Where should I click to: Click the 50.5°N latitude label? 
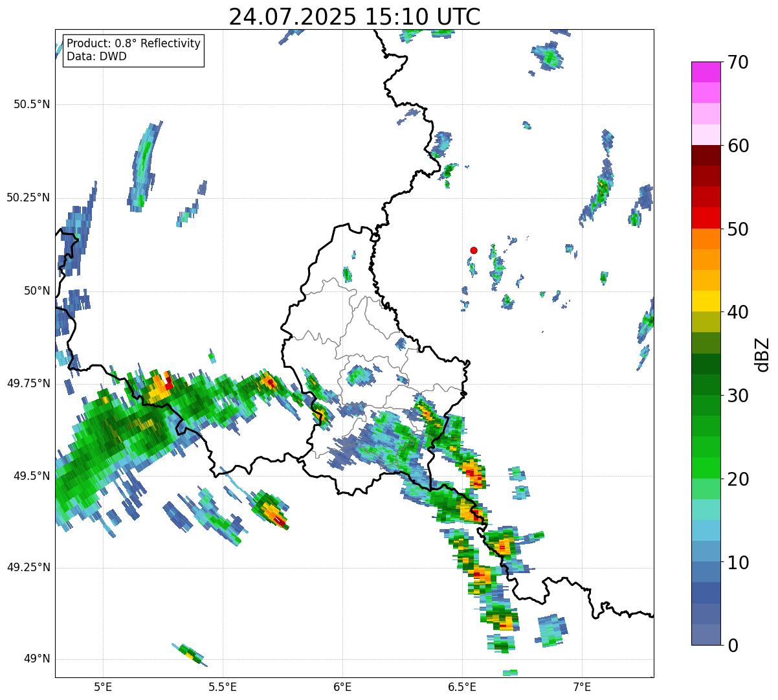pos(32,104)
